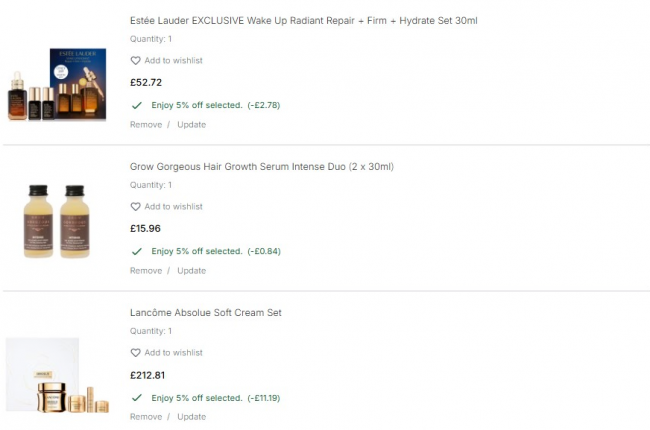Screen dimensions: 650x430
Task: Open Grow Gorgeous Hair Growth Serum title
Action: point(261,166)
